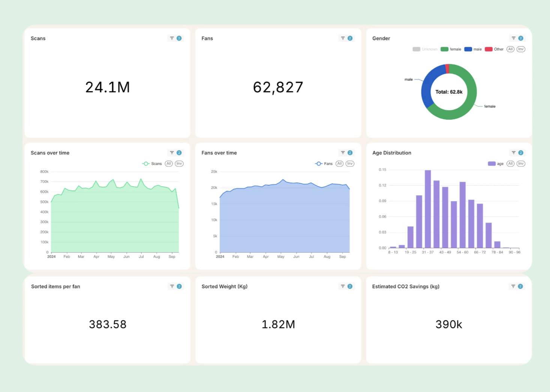Invert selection in Scans over time legend
Viewport: 550px width, 392px height.
tap(179, 164)
